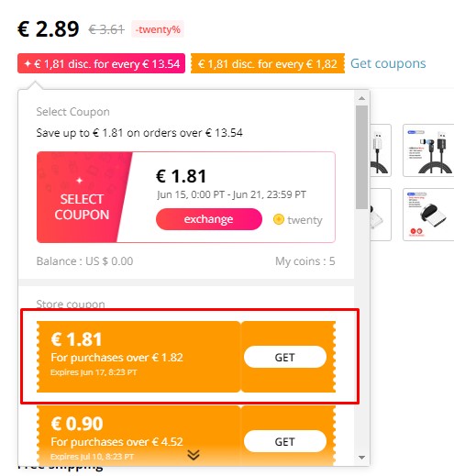Click the orange € 1,82 discount tag
This screenshot has height=476, width=454.
268,63
